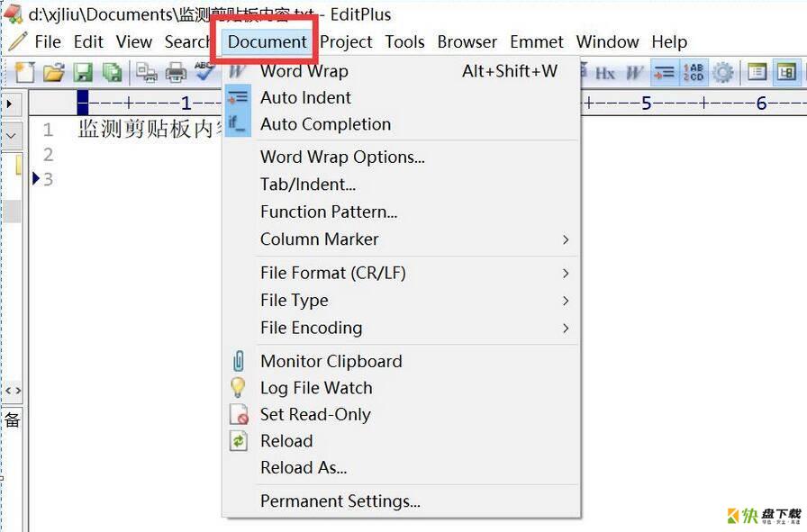Open a file with the folder toolbar icon

coord(53,72)
